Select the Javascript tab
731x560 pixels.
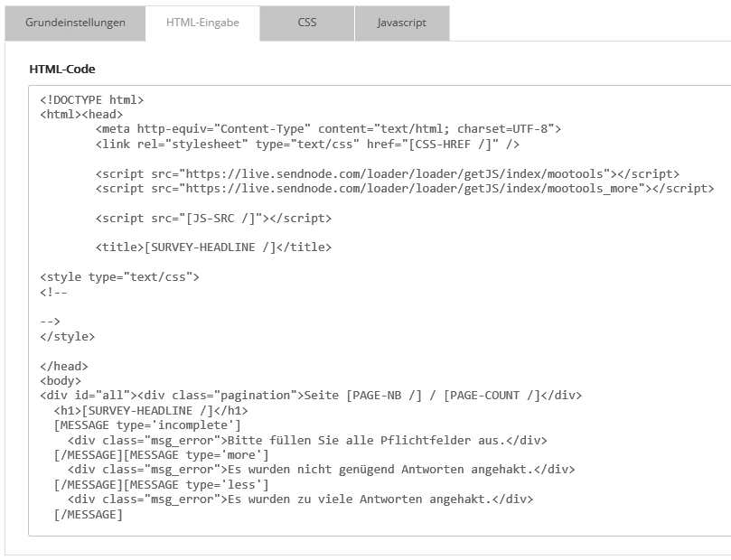pos(401,24)
